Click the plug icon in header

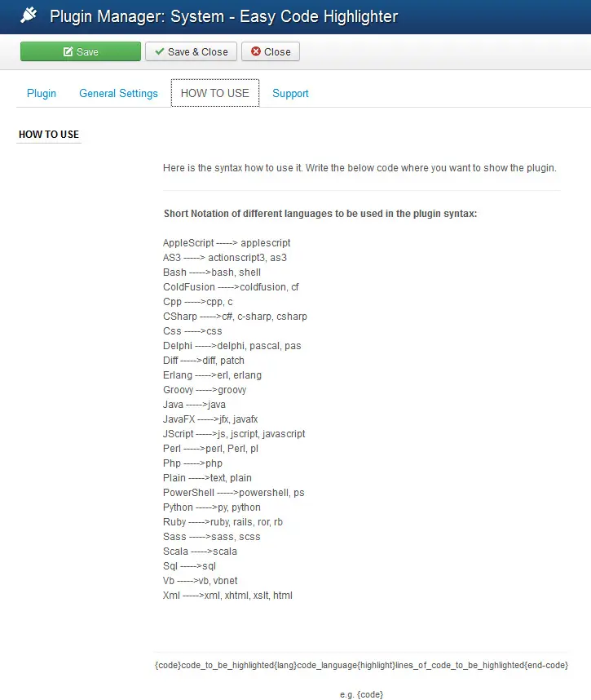(x=29, y=16)
